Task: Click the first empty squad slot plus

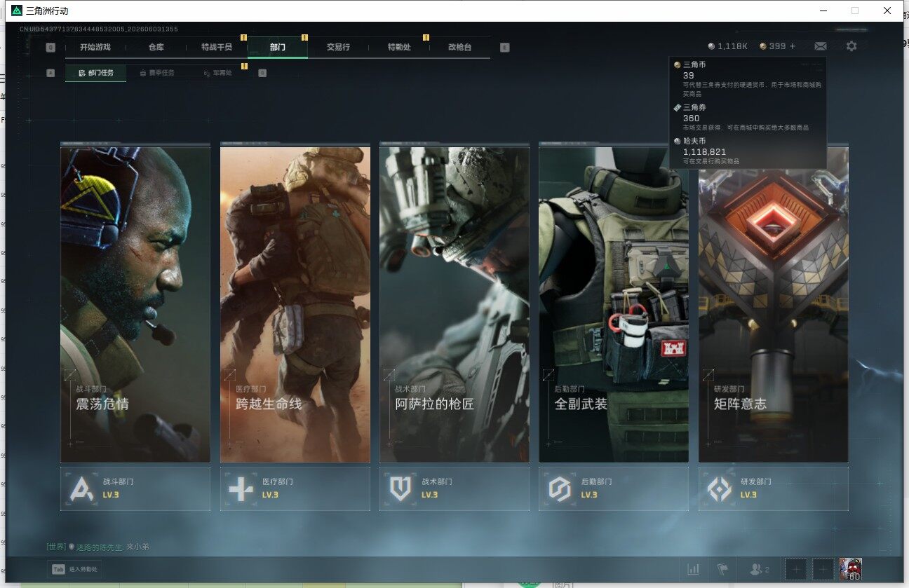Action: pyautogui.click(x=795, y=569)
